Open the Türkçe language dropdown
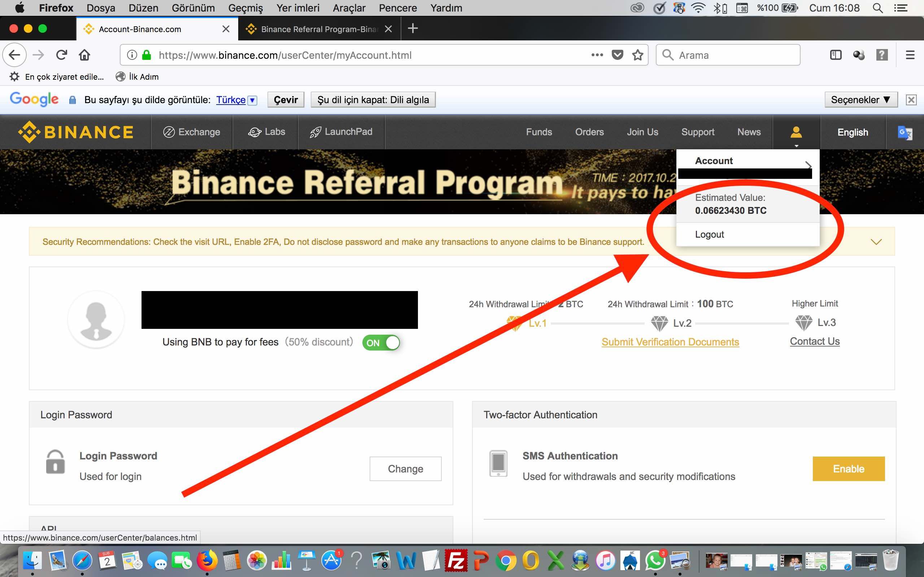924x577 pixels. click(252, 100)
